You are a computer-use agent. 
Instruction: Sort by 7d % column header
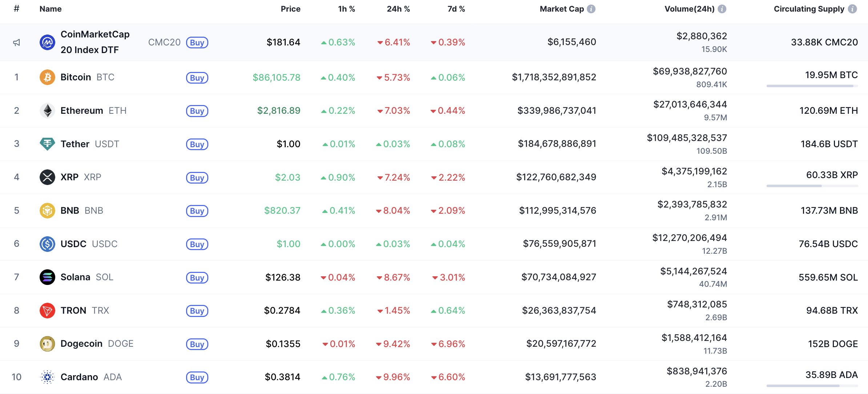pos(456,9)
